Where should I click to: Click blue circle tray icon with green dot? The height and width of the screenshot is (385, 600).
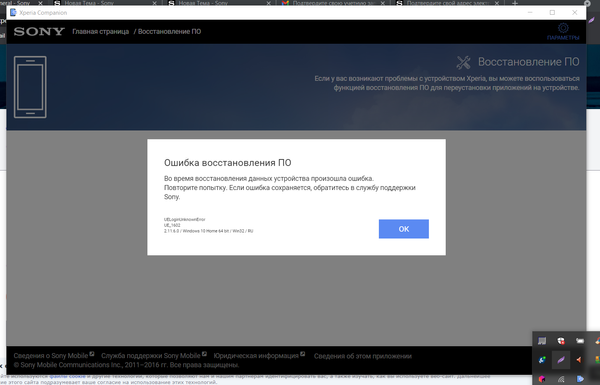click(542, 360)
